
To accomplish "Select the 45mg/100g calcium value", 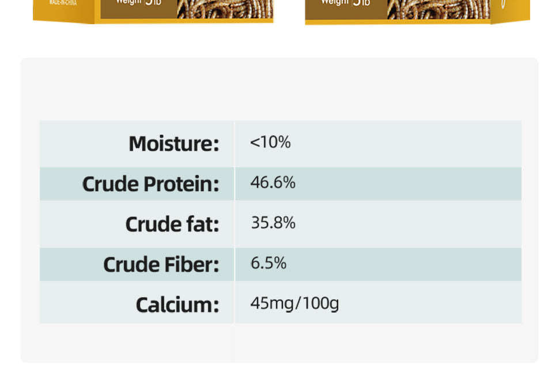I will click(x=294, y=303).
